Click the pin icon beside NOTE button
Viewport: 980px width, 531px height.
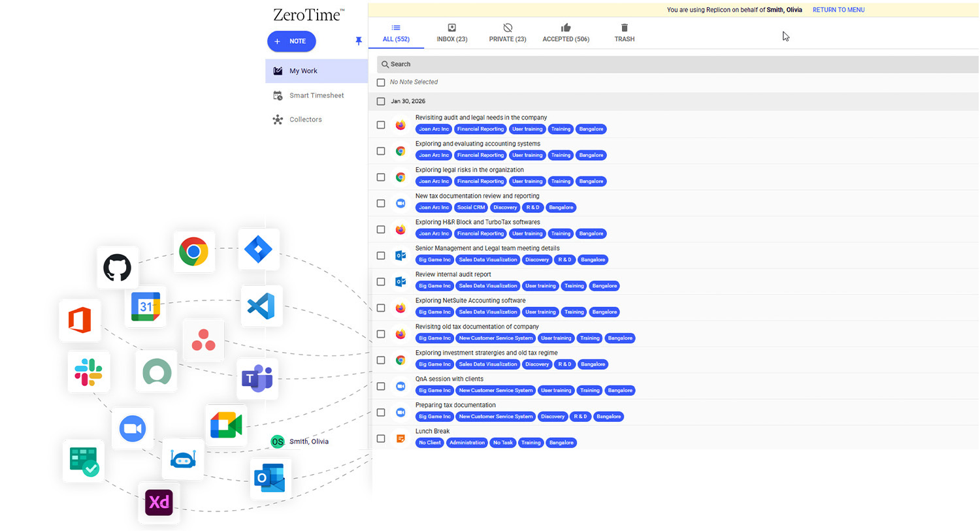point(359,41)
